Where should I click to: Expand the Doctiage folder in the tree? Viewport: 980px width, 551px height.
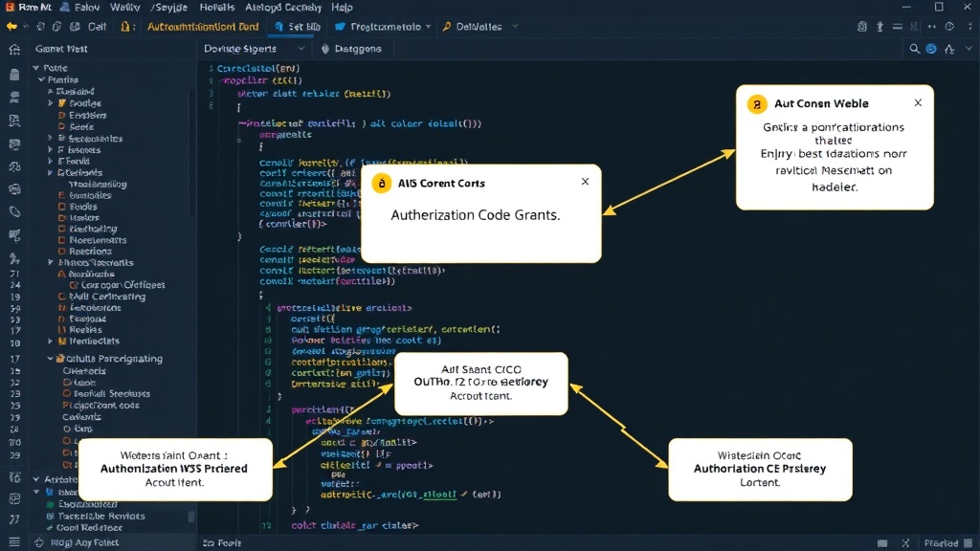(x=51, y=103)
